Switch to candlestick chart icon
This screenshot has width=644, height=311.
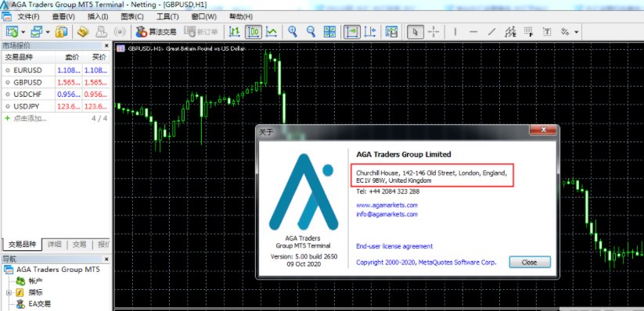coord(254,31)
